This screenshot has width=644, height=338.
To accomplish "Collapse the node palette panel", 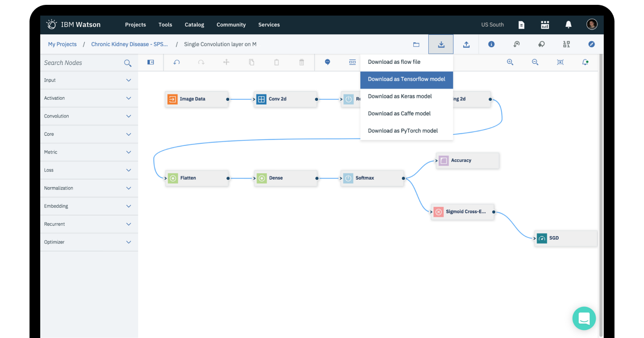I will point(150,62).
